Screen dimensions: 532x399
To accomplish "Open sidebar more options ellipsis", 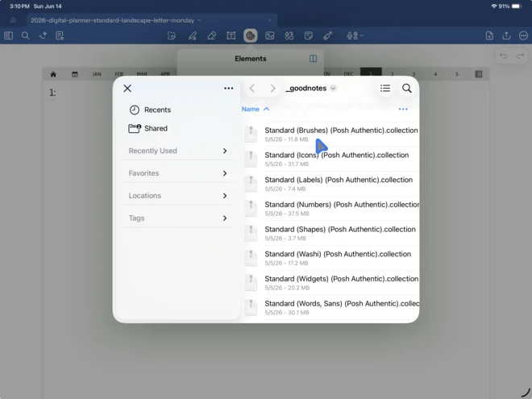I will point(229,88).
